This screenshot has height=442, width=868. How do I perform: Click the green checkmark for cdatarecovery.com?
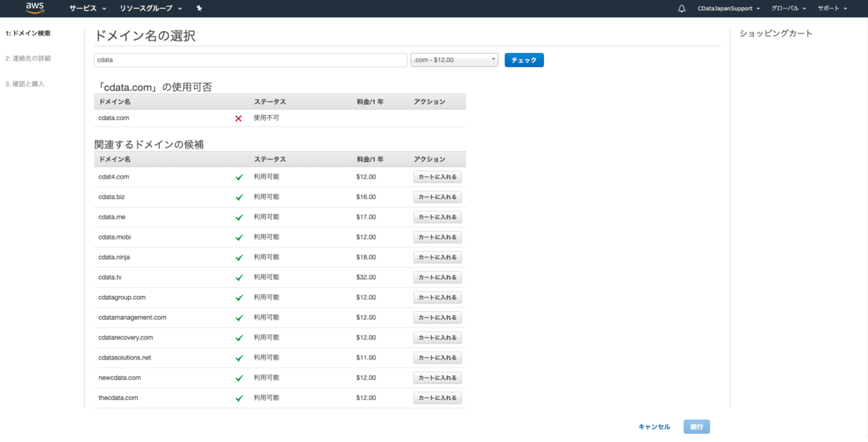(x=239, y=338)
